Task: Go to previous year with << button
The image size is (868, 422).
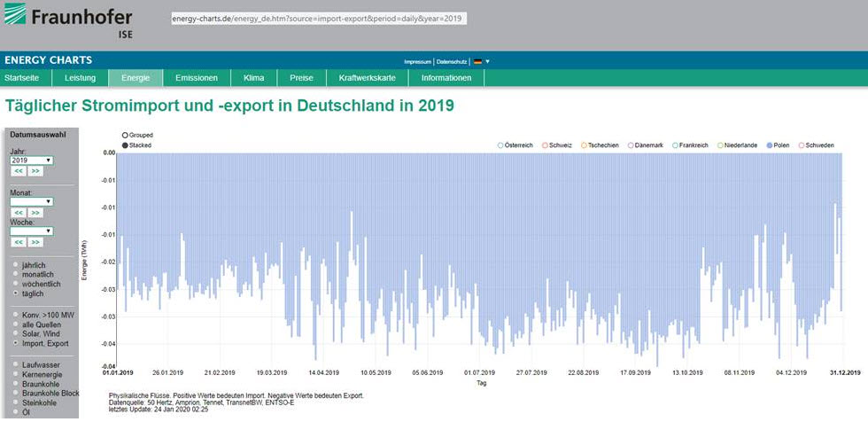Action: [x=17, y=170]
